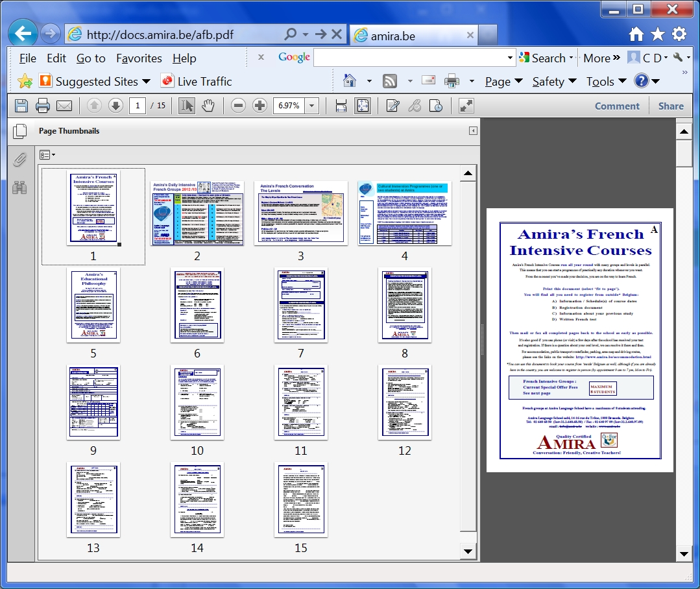Open the Comment pane
The height and width of the screenshot is (589, 700).
tap(617, 106)
